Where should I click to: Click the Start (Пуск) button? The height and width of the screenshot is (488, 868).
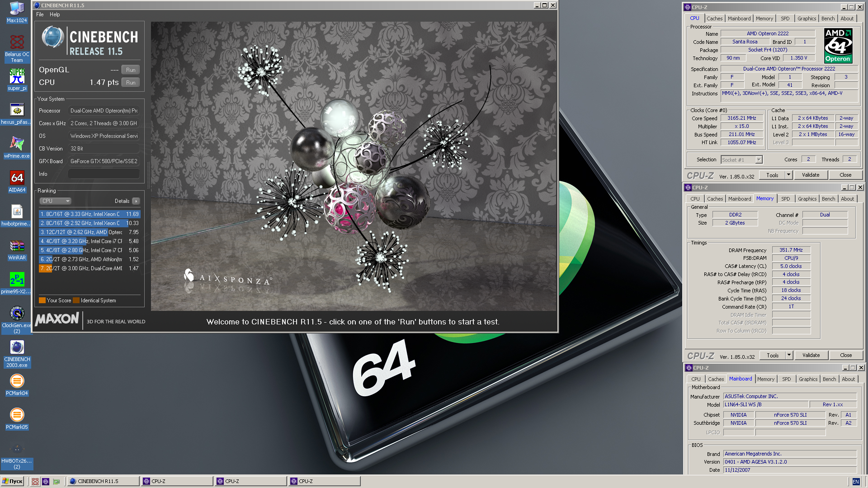(12, 481)
